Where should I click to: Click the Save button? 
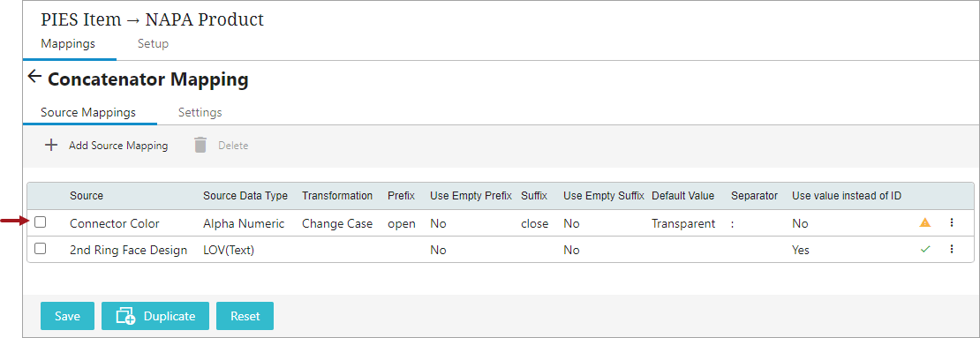tap(67, 316)
